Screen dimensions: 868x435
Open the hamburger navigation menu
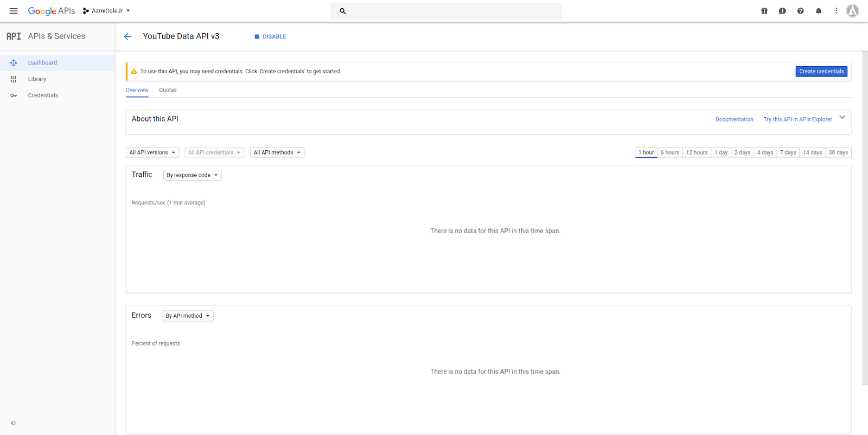click(14, 11)
